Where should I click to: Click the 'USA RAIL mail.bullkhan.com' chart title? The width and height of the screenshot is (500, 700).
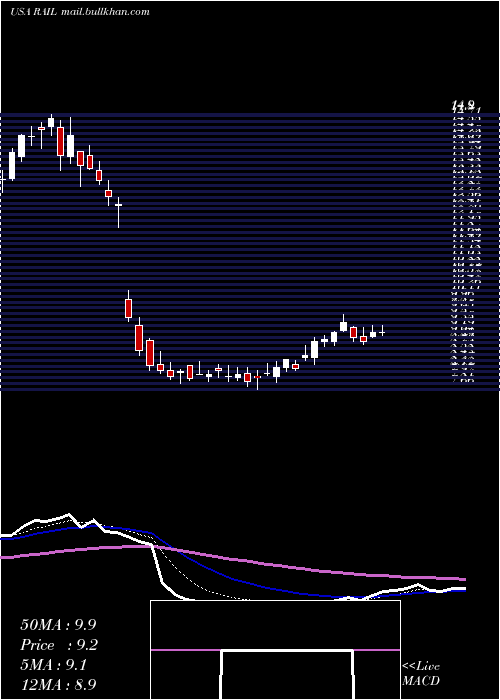point(79,12)
